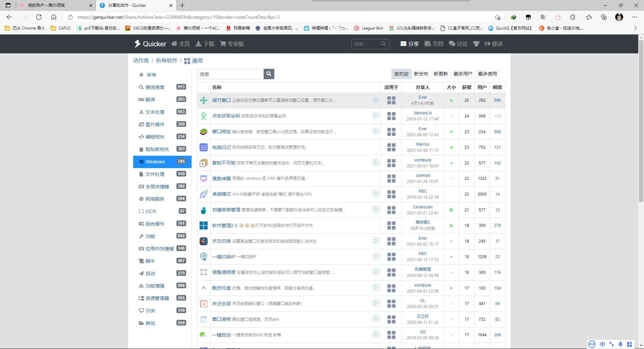Switch sorting to 最多使用
Screen dimensions: 644x349
[487, 74]
